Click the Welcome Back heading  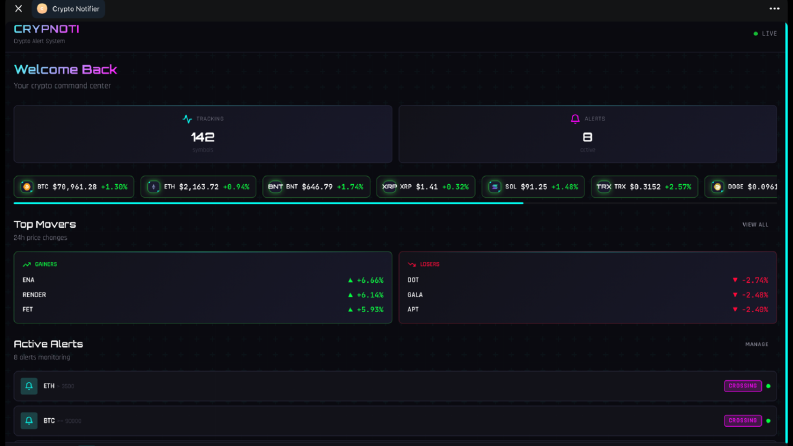click(65, 69)
